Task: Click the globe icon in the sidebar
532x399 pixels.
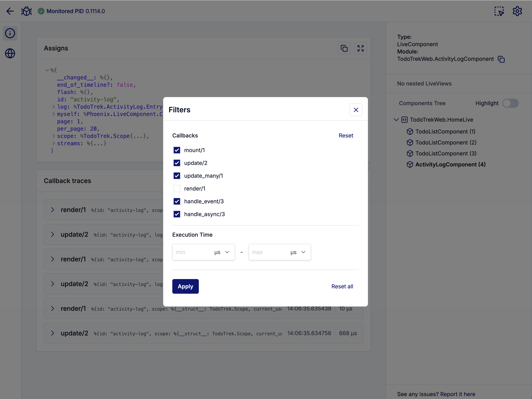Action: (x=10, y=53)
